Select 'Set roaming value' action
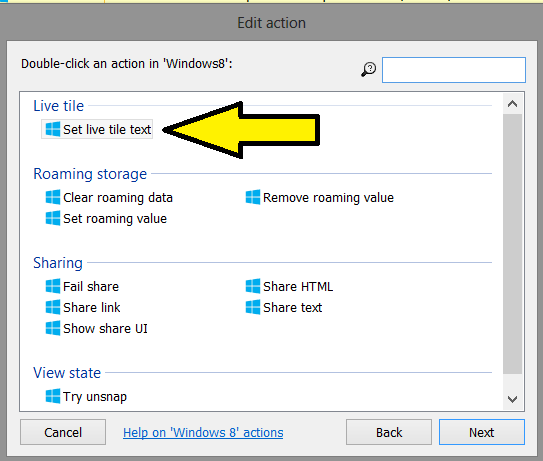 (106, 219)
